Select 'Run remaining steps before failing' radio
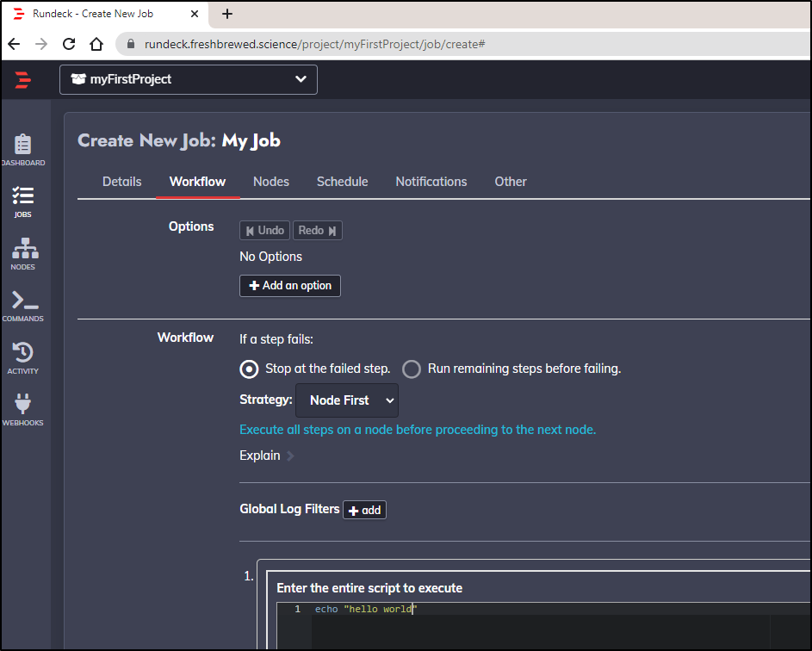The image size is (812, 651). (x=412, y=369)
